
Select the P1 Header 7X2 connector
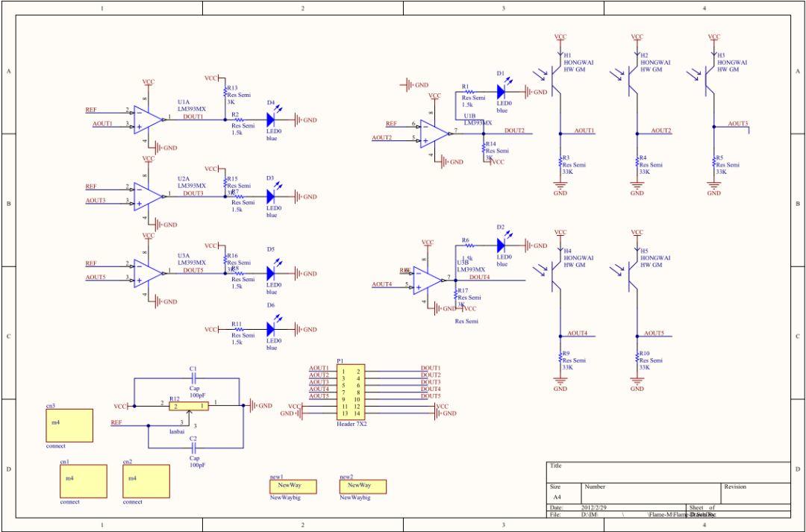351,392
